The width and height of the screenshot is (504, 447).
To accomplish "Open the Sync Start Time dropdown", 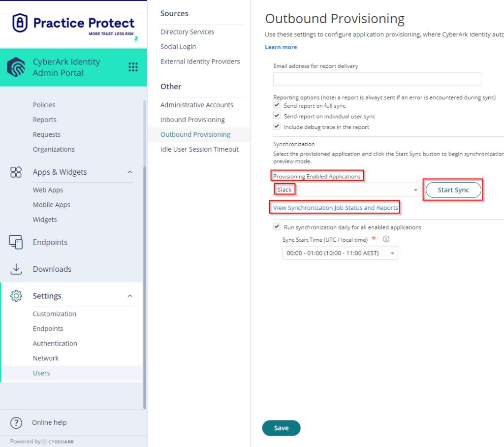I will [x=340, y=253].
